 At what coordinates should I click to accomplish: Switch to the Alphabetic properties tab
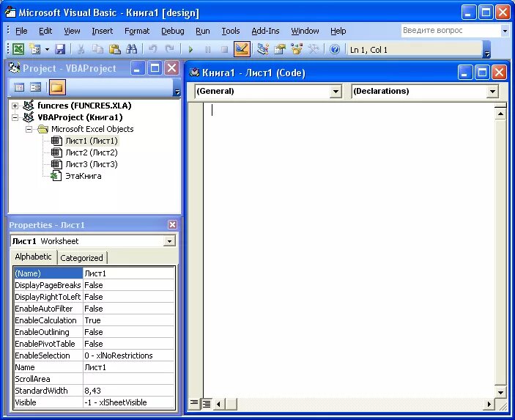click(x=33, y=257)
